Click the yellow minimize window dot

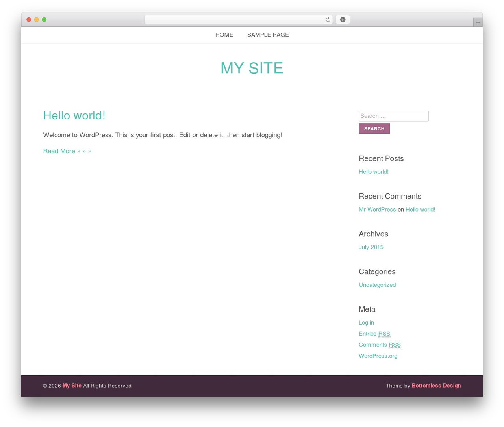click(x=37, y=20)
